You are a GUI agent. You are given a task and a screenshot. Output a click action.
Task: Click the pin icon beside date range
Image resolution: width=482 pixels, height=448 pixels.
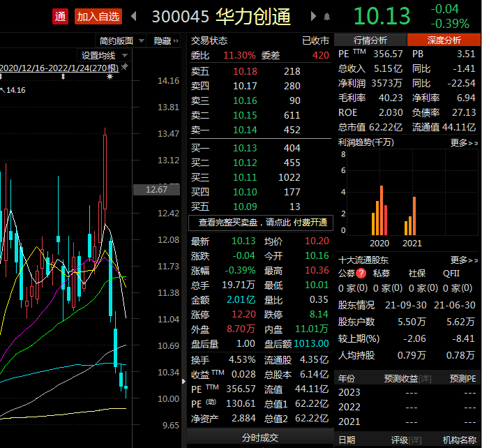[x=124, y=66]
